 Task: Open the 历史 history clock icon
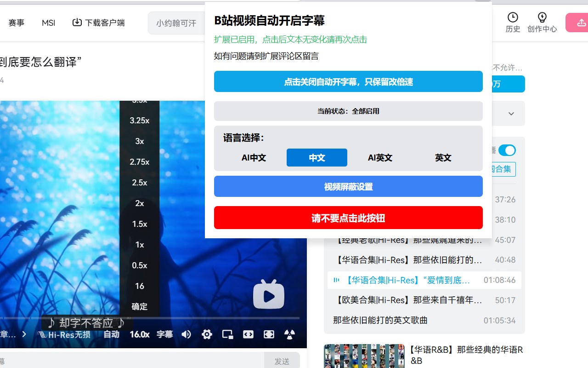513,17
